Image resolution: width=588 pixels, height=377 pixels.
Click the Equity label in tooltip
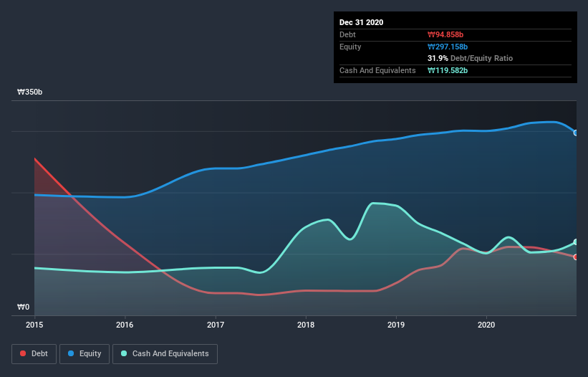pos(350,47)
